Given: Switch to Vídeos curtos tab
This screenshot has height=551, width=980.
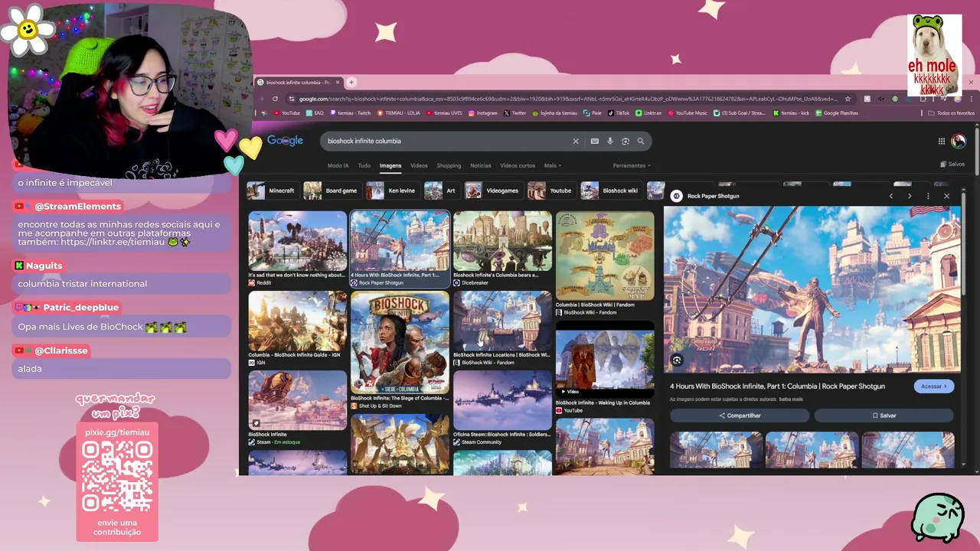Looking at the screenshot, I should (518, 165).
